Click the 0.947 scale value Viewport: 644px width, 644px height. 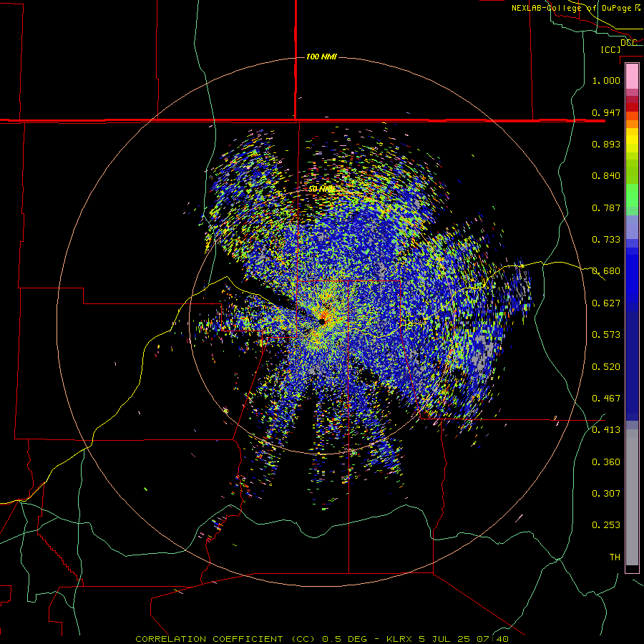pos(606,112)
